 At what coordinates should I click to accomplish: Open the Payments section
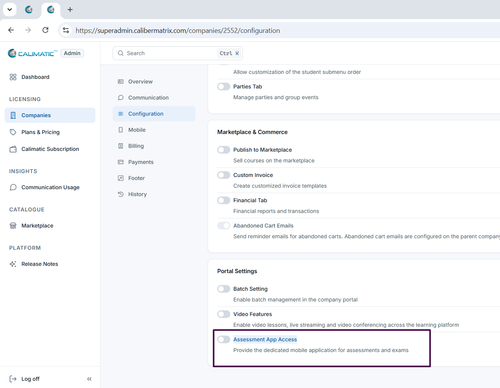(x=154, y=162)
